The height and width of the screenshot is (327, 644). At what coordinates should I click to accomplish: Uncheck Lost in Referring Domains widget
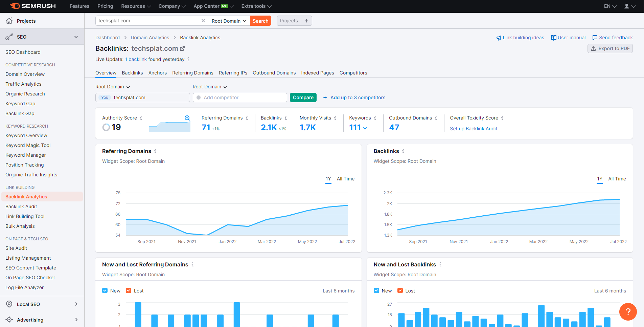129,290
